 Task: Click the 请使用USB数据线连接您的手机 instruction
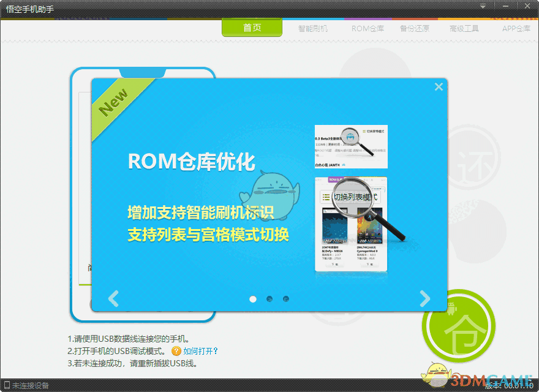click(129, 339)
